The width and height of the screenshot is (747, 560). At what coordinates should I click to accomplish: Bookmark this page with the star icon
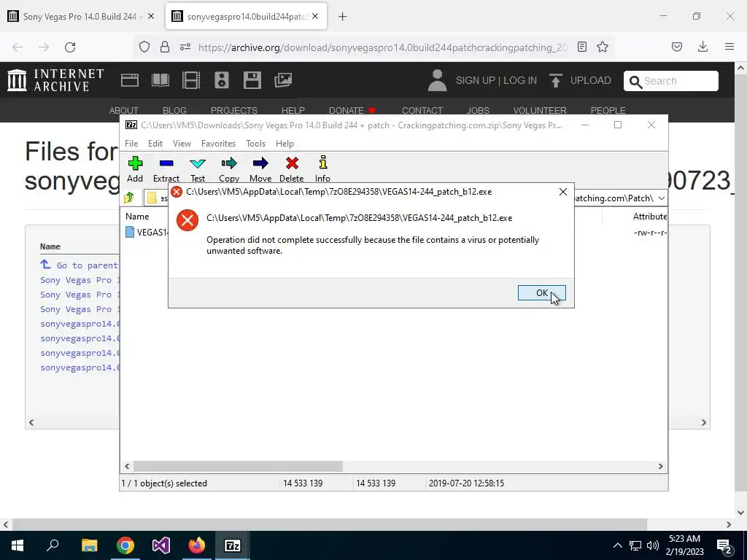(x=603, y=47)
